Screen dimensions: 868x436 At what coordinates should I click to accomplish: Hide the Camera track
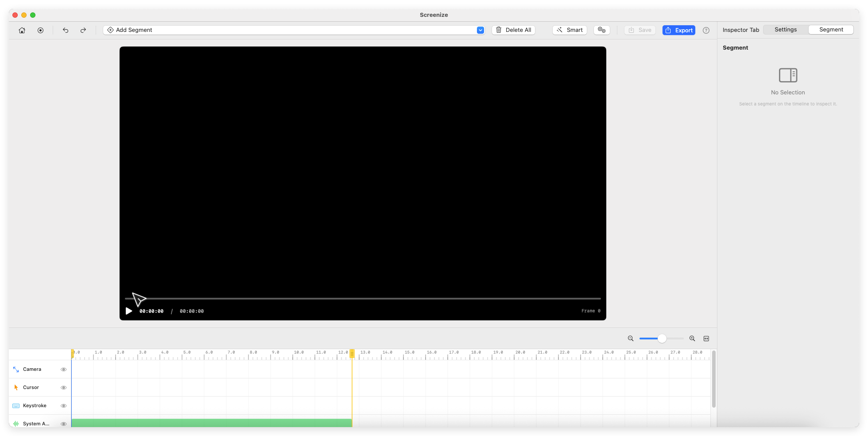[x=63, y=370]
